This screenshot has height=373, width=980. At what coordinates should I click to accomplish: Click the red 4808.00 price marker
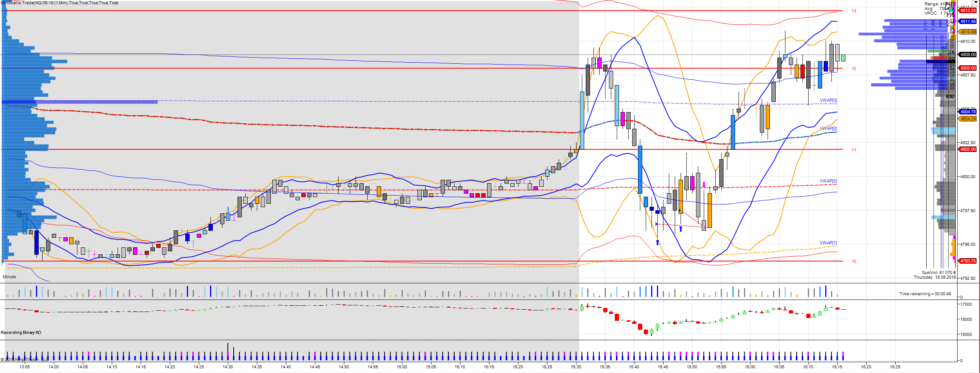[968, 68]
